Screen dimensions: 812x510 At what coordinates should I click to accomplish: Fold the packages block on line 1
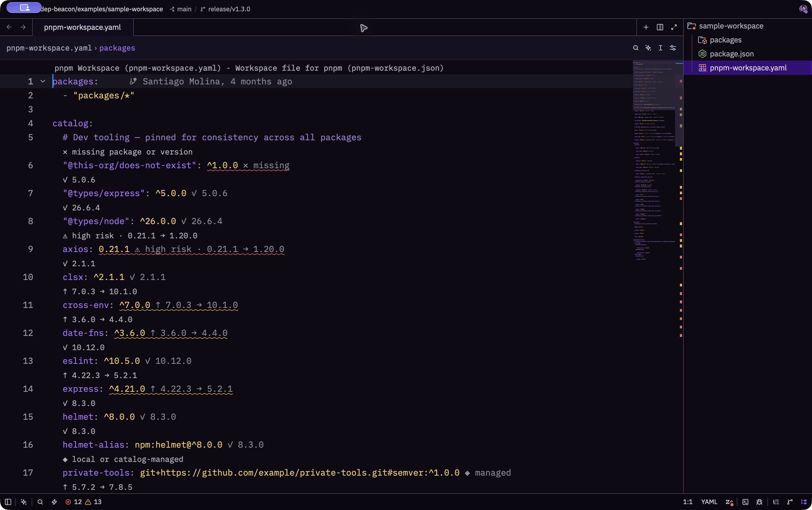pyautogui.click(x=43, y=81)
